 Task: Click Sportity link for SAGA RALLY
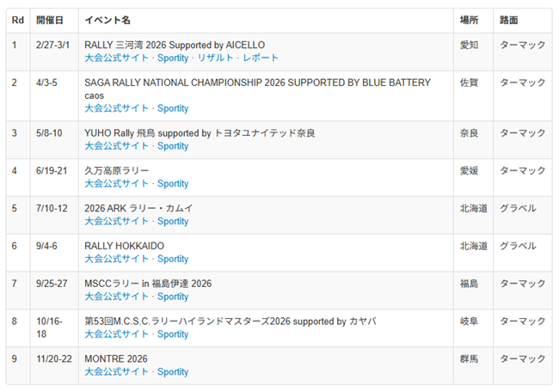pos(173,108)
